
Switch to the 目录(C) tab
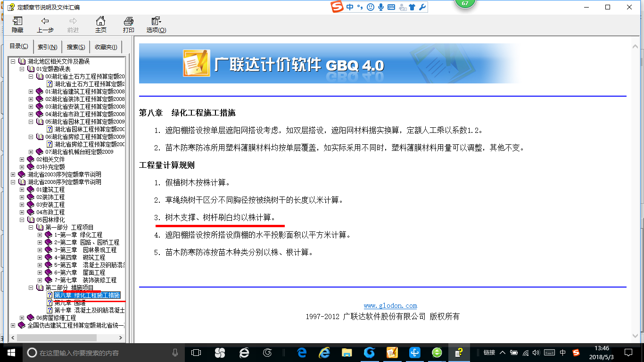(x=19, y=46)
